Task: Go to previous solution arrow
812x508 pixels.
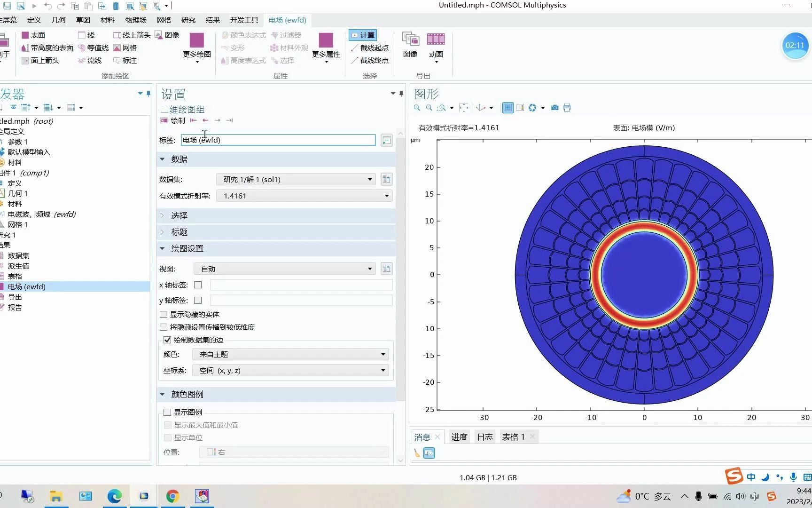Action: point(205,121)
